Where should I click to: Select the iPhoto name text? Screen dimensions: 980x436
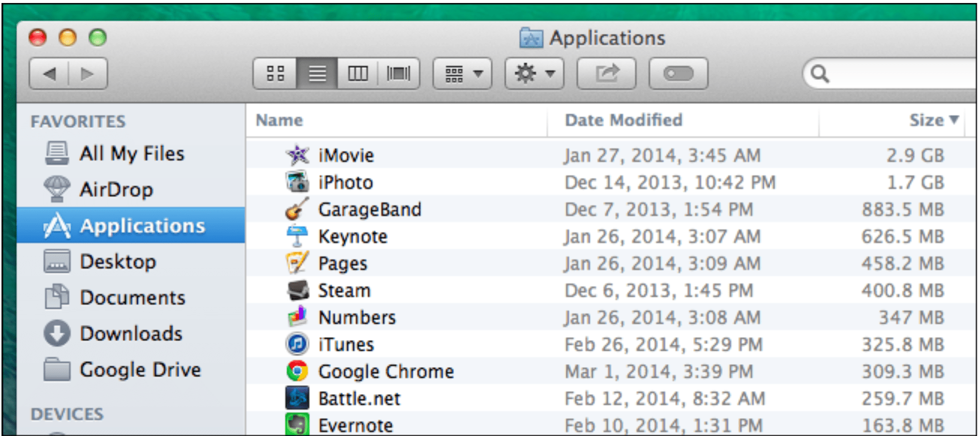[x=345, y=182]
